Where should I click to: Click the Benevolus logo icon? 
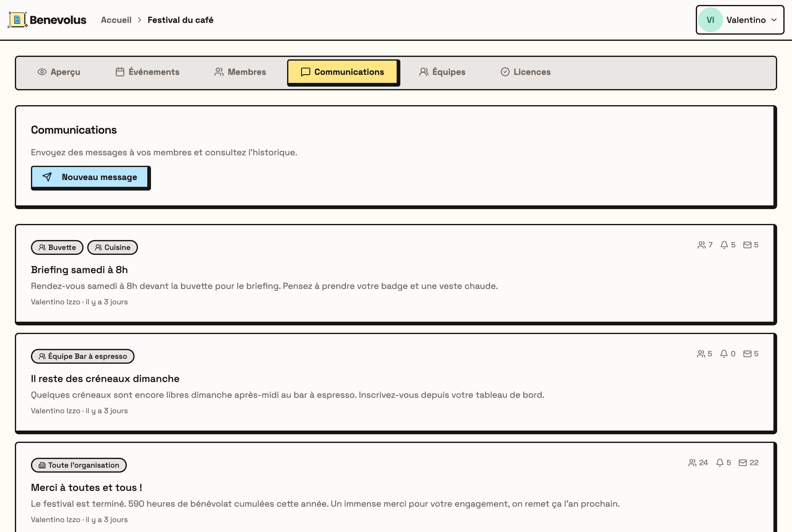tap(18, 20)
